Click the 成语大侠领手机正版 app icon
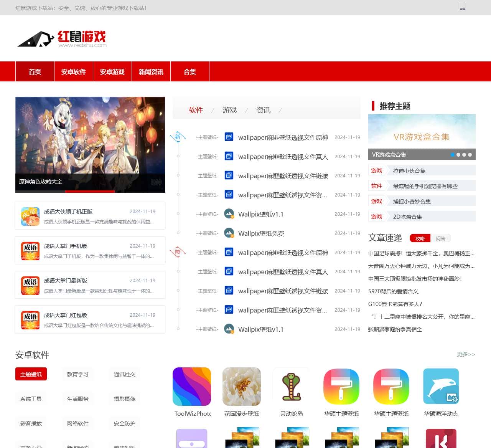 click(30, 216)
